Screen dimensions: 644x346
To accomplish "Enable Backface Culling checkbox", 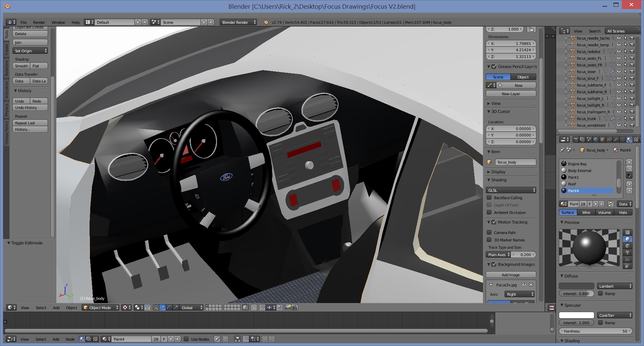I will tap(489, 198).
